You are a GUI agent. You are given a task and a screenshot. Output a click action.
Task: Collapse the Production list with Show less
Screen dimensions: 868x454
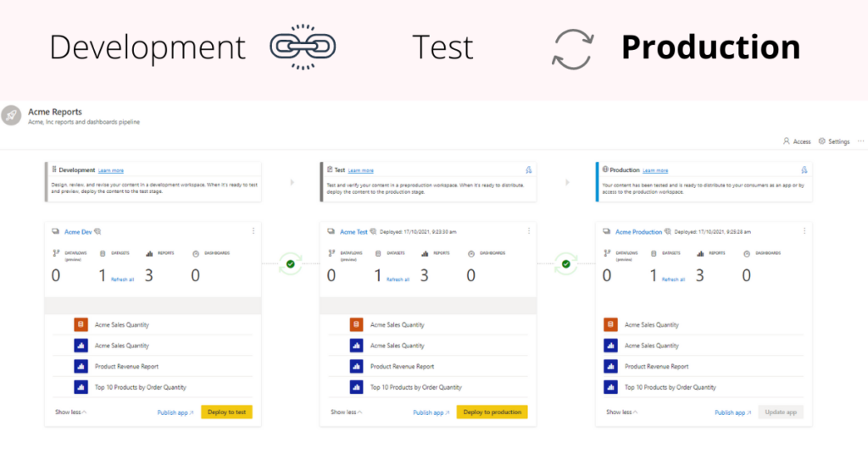(x=621, y=412)
